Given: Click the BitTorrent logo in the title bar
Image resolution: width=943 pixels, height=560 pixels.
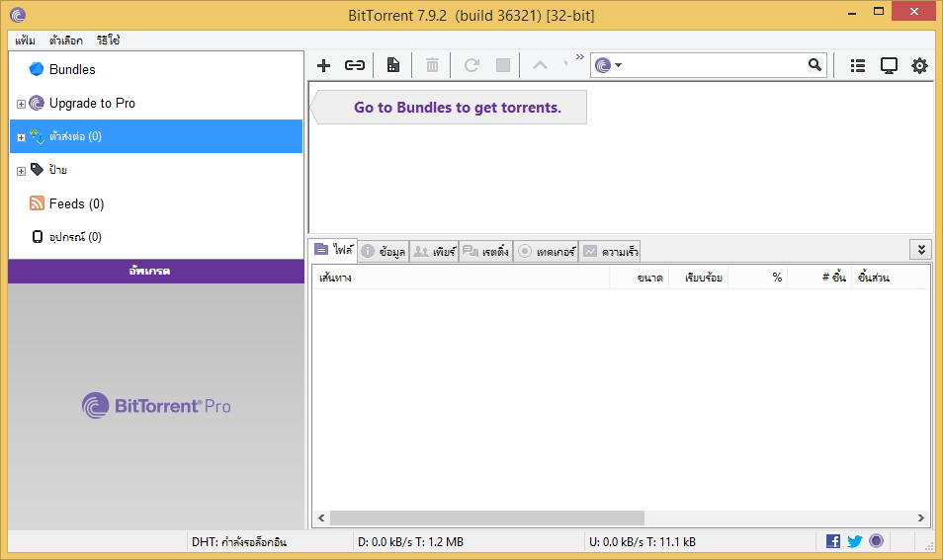Looking at the screenshot, I should [x=18, y=15].
